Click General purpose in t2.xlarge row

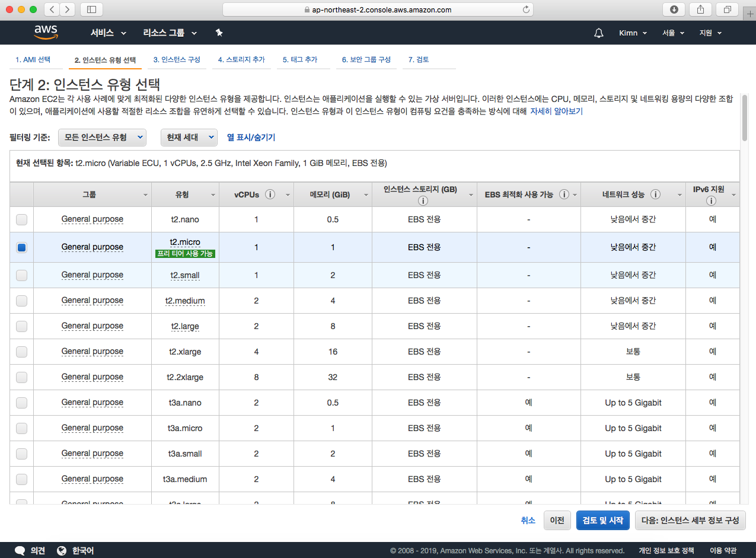(92, 352)
